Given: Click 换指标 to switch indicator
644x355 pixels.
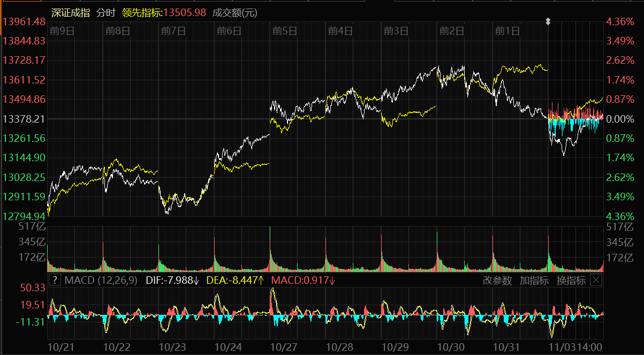Looking at the screenshot, I should point(571,281).
